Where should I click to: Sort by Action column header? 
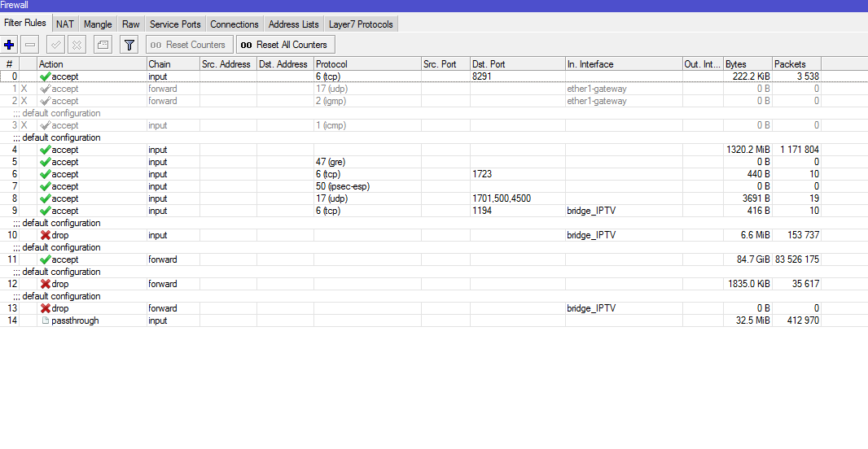(x=92, y=64)
